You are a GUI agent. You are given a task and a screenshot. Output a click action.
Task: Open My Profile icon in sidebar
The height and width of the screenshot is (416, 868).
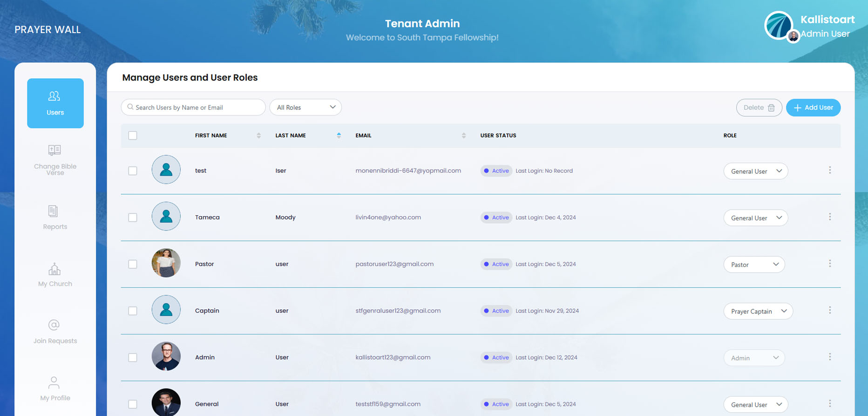pos(54,383)
